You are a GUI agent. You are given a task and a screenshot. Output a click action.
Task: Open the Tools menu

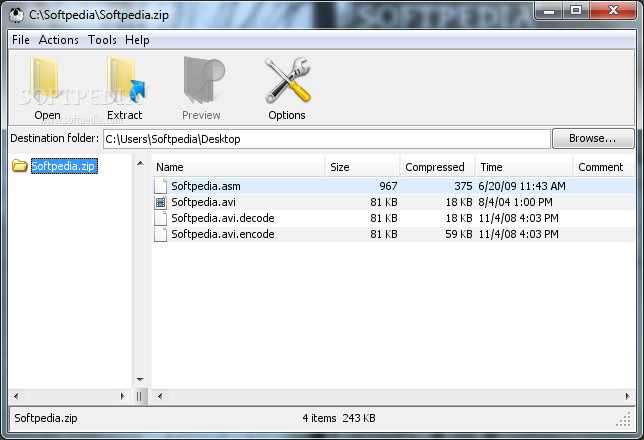[x=102, y=40]
